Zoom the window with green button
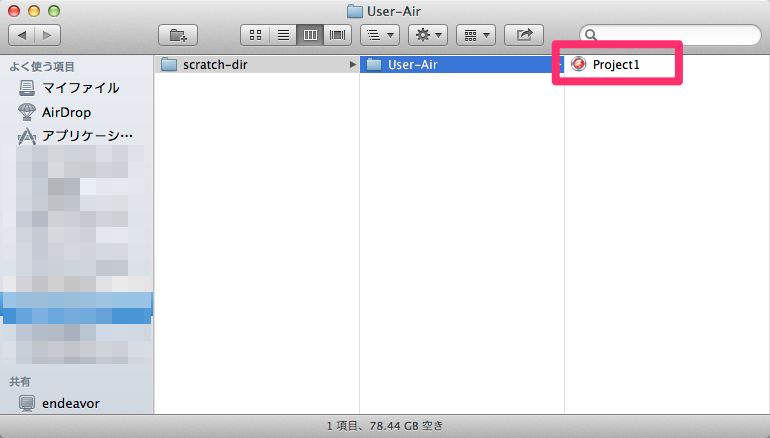Image resolution: width=770 pixels, height=438 pixels. pos(54,11)
